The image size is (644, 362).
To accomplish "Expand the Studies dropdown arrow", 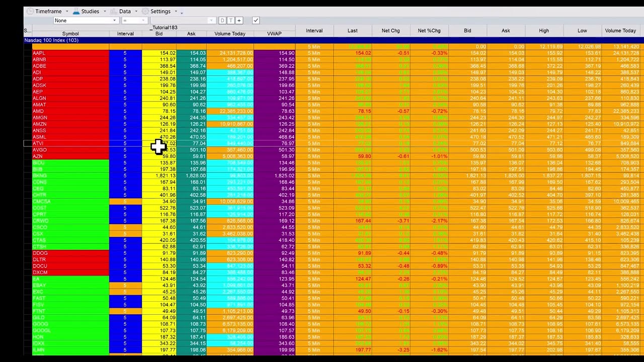I will coord(105,12).
